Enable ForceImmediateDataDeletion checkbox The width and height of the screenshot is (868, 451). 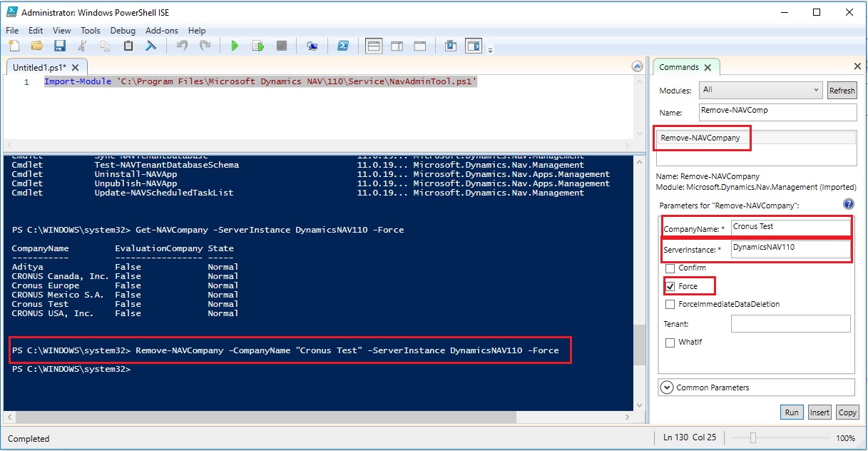[670, 304]
